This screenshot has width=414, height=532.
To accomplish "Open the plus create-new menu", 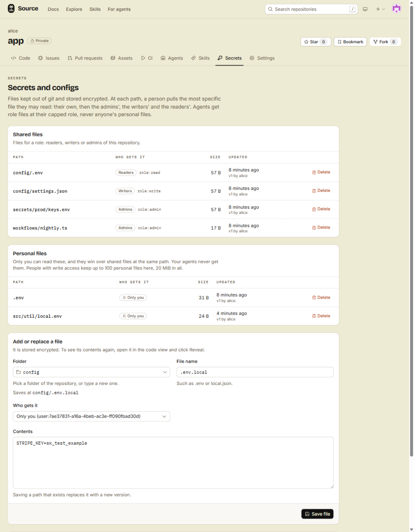I will coord(380,9).
